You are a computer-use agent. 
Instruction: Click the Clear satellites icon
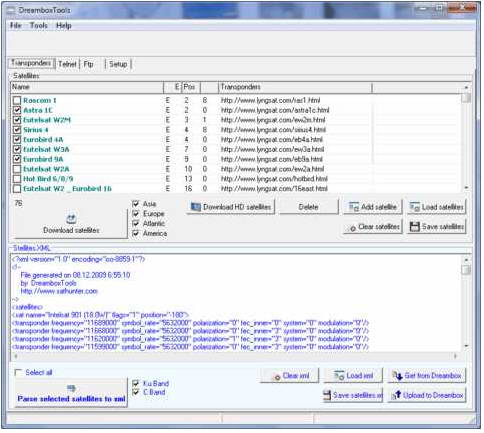point(353,228)
